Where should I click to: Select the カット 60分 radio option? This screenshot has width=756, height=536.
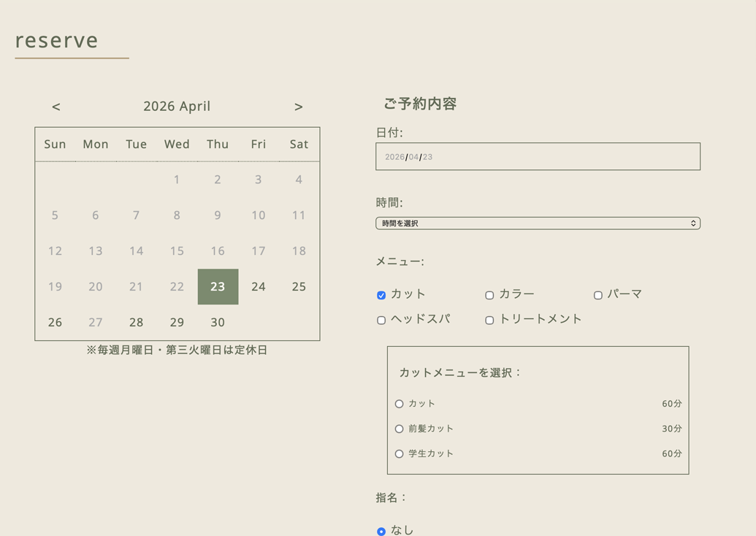pos(399,404)
